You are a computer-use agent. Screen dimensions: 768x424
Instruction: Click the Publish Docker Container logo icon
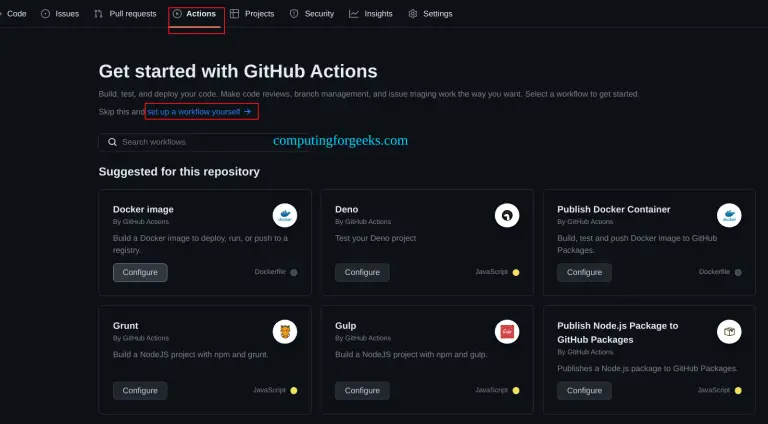click(x=729, y=216)
